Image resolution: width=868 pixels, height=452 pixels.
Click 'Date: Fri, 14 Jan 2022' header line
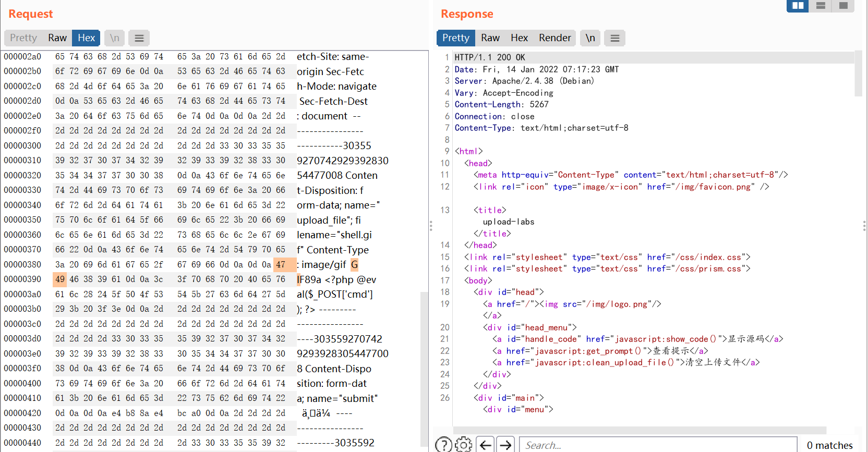pos(537,69)
